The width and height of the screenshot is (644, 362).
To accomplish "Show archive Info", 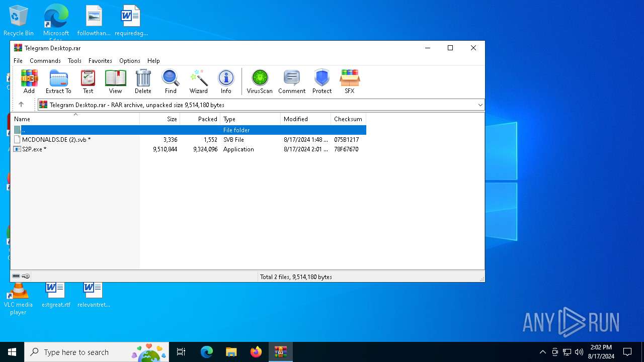I will point(226,82).
